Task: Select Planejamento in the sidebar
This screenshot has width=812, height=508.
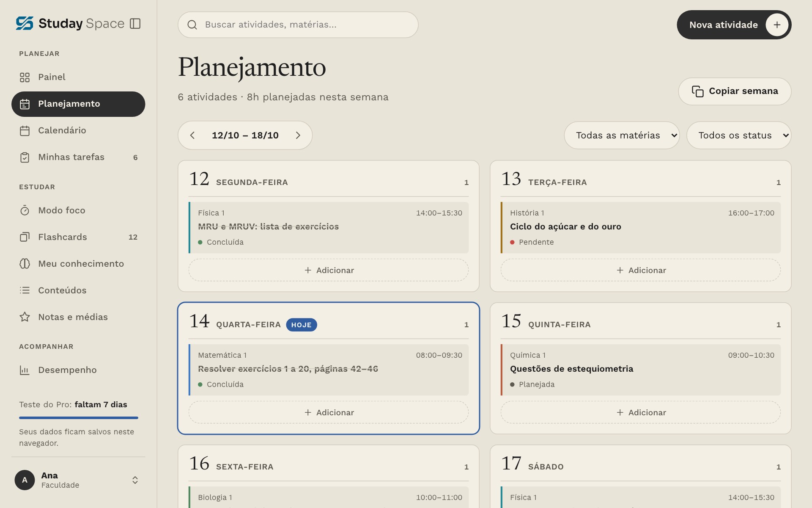Action: coord(78,104)
